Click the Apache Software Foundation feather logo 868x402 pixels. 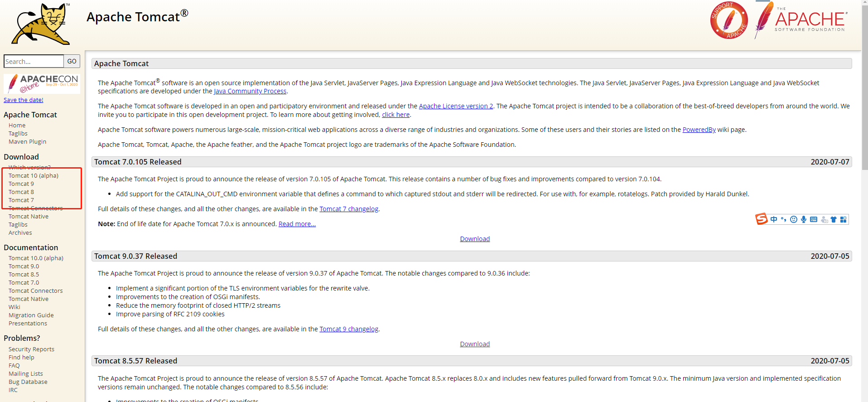pyautogui.click(x=800, y=20)
